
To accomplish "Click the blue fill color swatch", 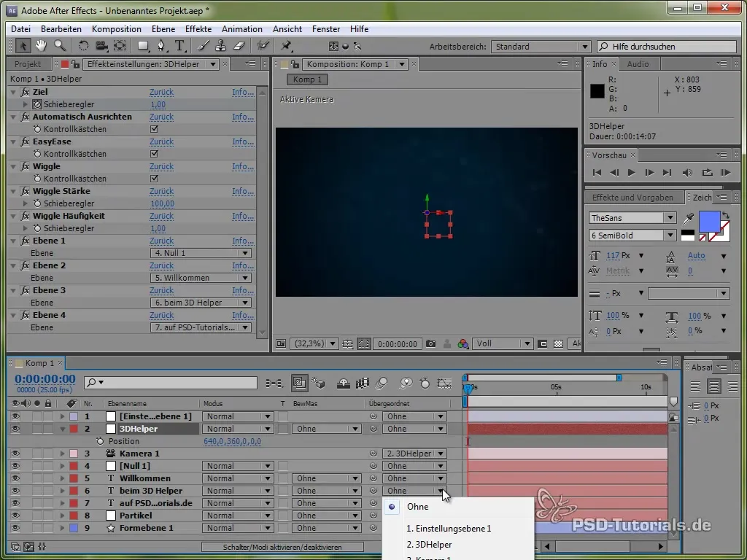I will point(709,222).
